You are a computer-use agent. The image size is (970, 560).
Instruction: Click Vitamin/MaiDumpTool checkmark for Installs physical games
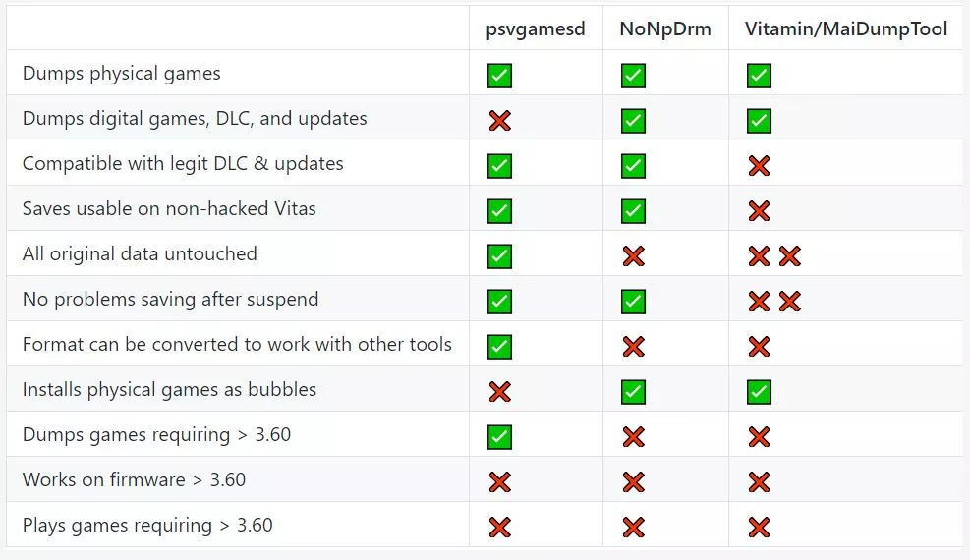coord(759,391)
